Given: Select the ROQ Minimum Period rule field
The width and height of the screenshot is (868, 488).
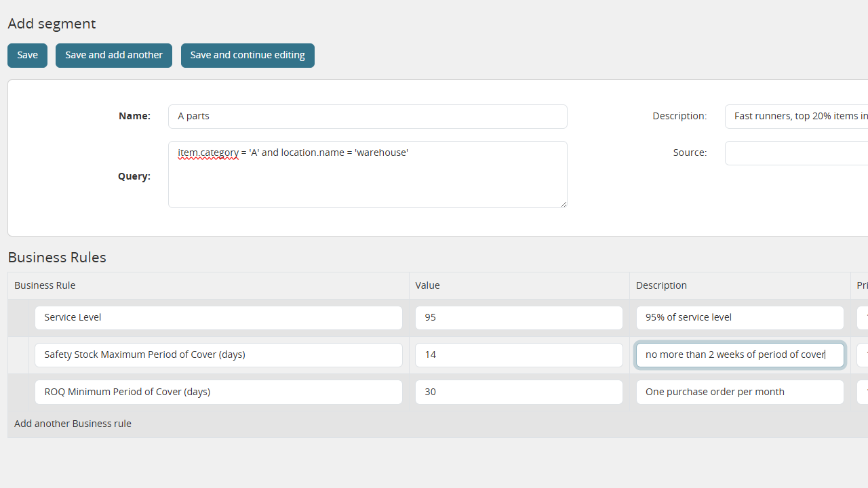Looking at the screenshot, I should point(218,392).
